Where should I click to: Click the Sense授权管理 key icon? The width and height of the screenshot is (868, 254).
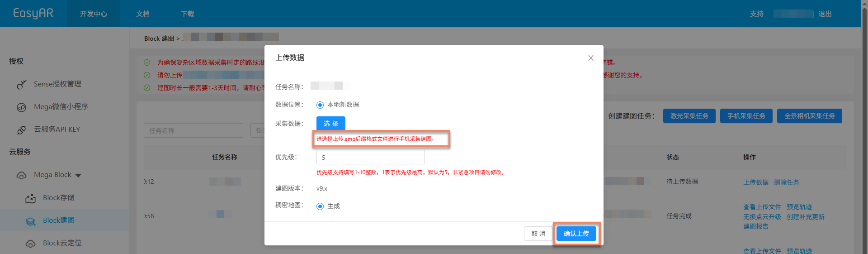(21, 84)
